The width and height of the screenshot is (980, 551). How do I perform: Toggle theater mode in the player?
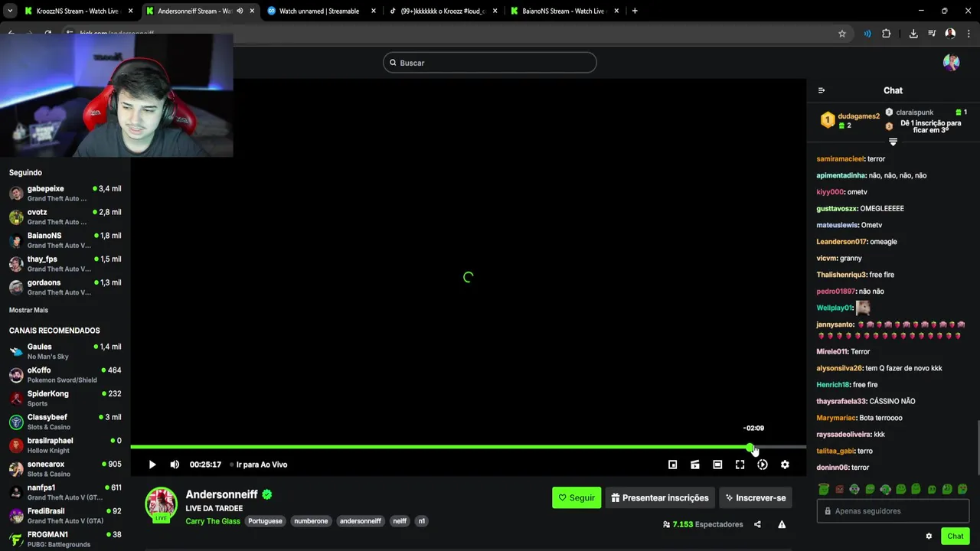(717, 465)
